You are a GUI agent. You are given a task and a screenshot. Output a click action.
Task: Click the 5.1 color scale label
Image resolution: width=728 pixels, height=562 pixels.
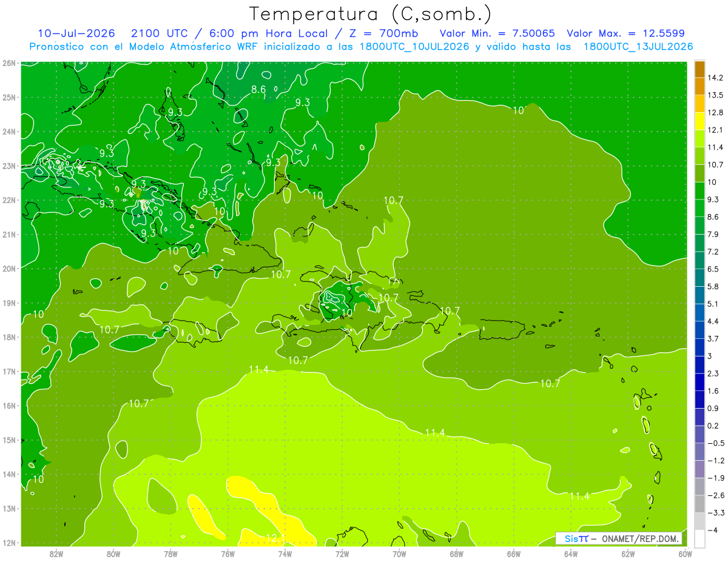point(713,304)
